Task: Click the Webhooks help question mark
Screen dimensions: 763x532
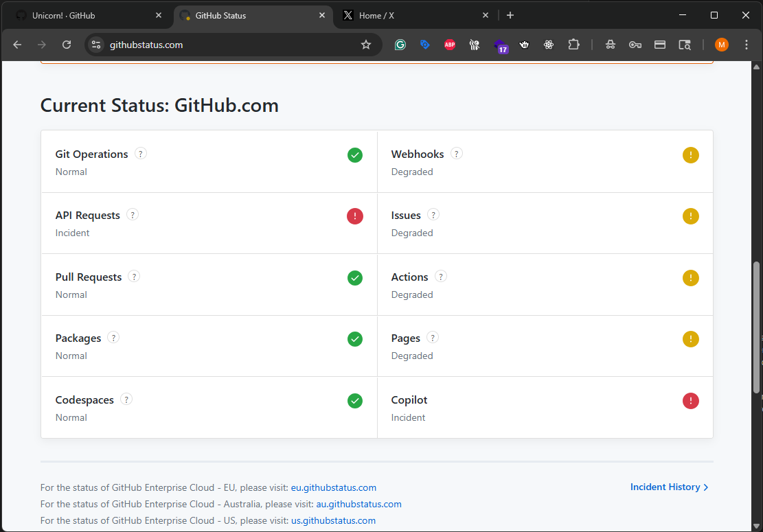Action: click(457, 154)
